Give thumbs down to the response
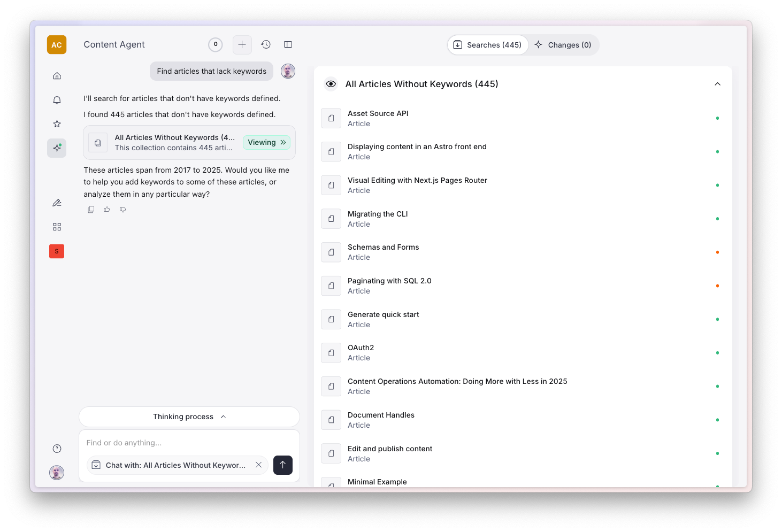Viewport: 782px width, 532px height. (123, 210)
